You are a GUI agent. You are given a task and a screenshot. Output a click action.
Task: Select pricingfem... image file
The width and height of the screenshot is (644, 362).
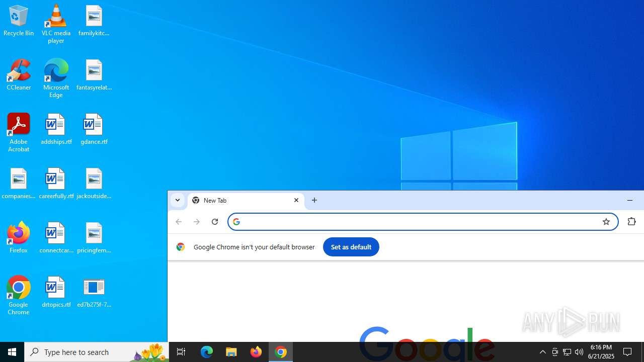[94, 238]
